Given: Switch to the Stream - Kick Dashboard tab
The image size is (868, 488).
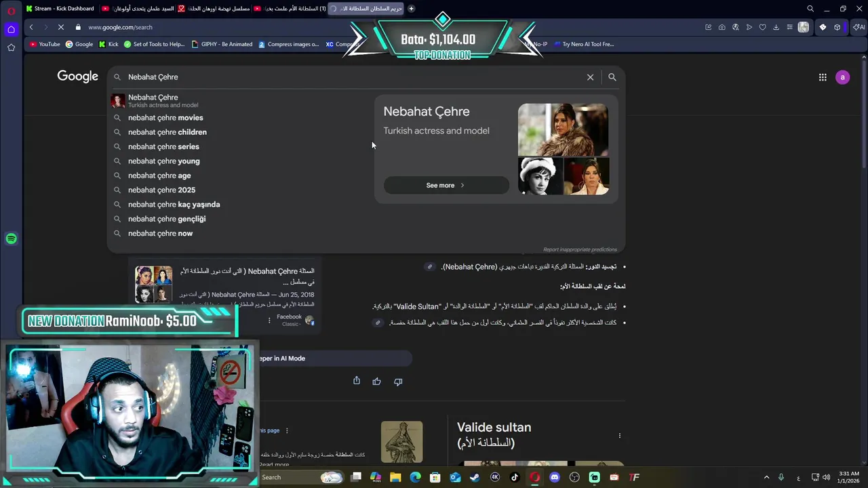Looking at the screenshot, I should [x=60, y=9].
